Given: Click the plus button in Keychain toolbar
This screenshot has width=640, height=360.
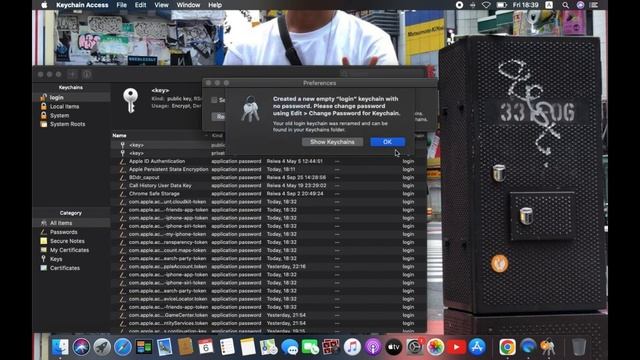Looking at the screenshot, I should pyautogui.click(x=72, y=74).
